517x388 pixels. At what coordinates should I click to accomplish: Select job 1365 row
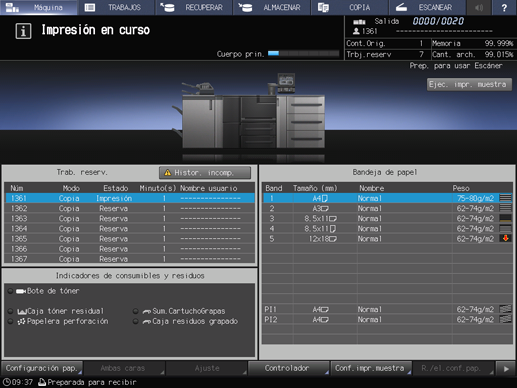130,239
